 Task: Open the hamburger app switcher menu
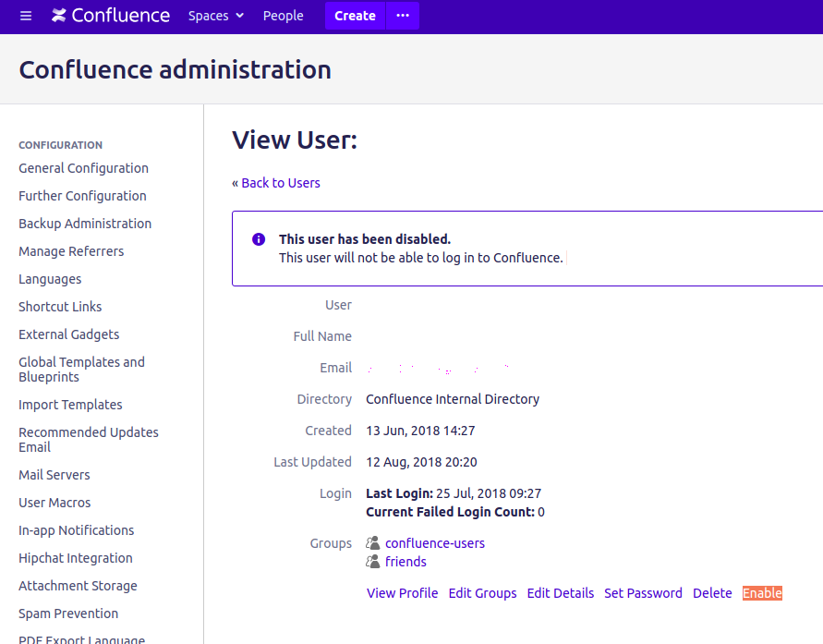(x=26, y=16)
